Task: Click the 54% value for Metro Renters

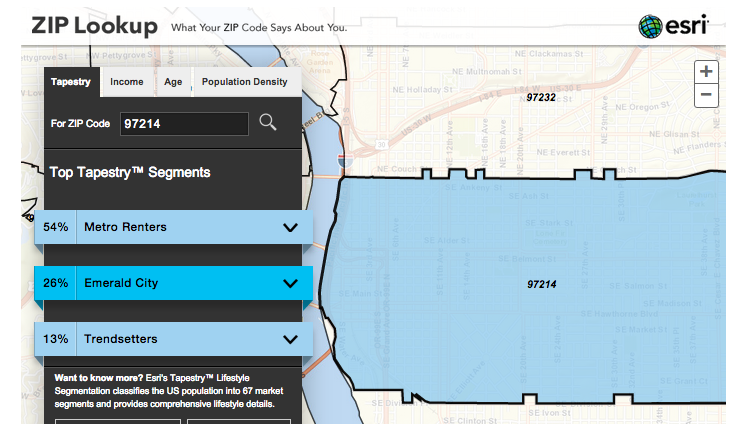Action: tap(56, 227)
